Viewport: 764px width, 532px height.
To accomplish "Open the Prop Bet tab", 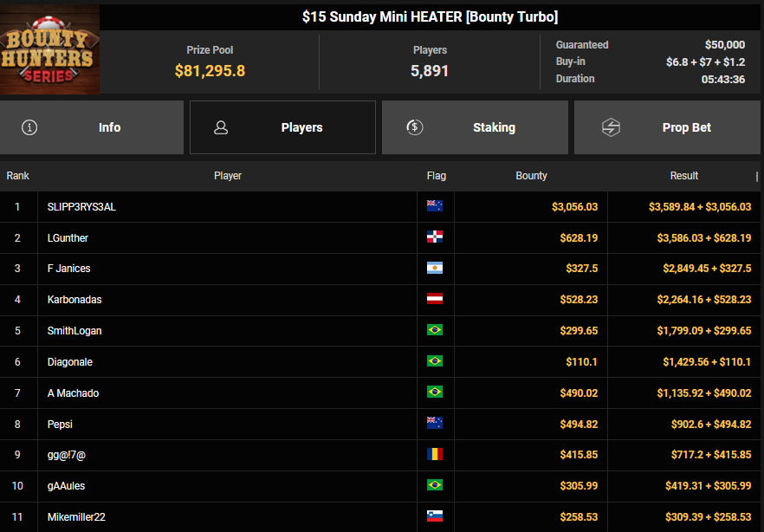I will [667, 127].
